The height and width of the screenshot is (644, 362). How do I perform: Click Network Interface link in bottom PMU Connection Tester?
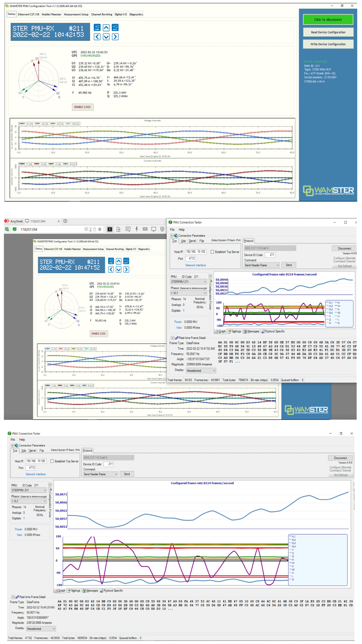point(35,474)
